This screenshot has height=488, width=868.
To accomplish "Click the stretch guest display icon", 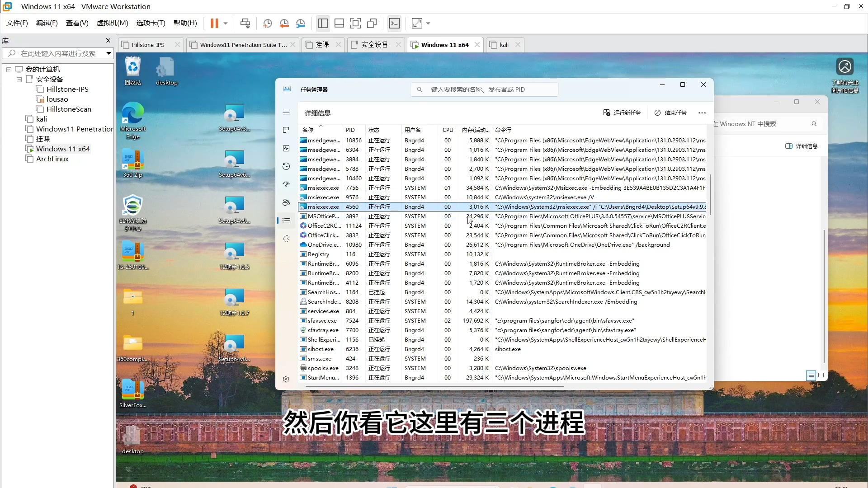I will (417, 23).
